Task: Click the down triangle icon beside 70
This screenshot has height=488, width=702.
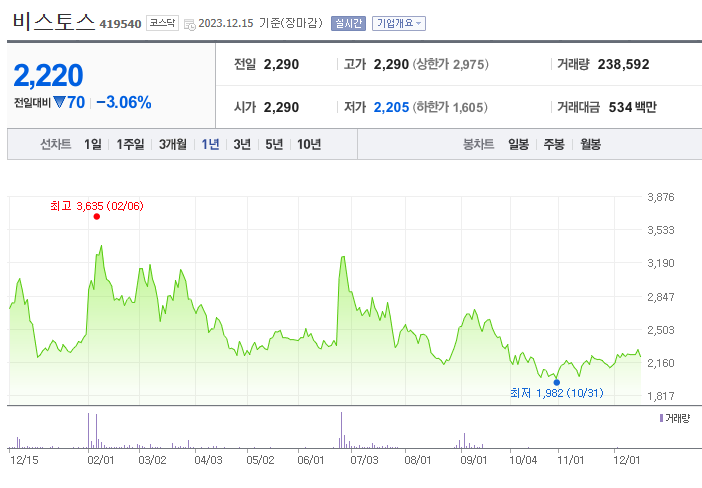Action: 60,102
